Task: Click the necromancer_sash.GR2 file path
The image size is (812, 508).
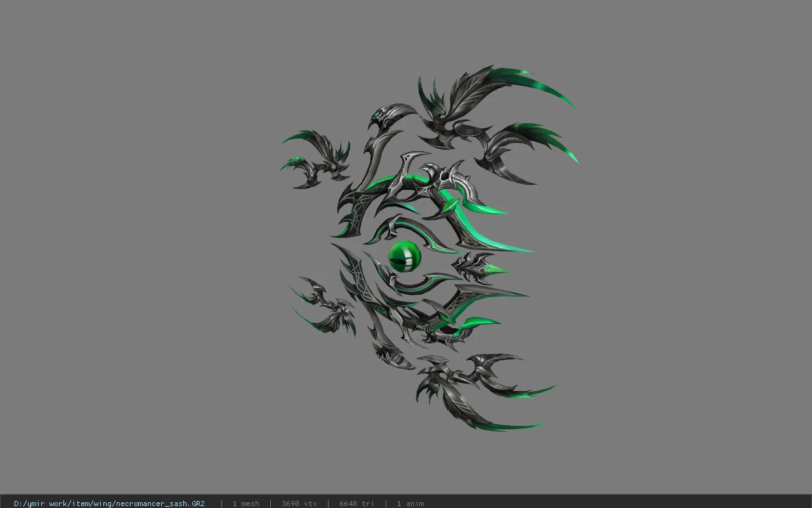Action: [109, 504]
